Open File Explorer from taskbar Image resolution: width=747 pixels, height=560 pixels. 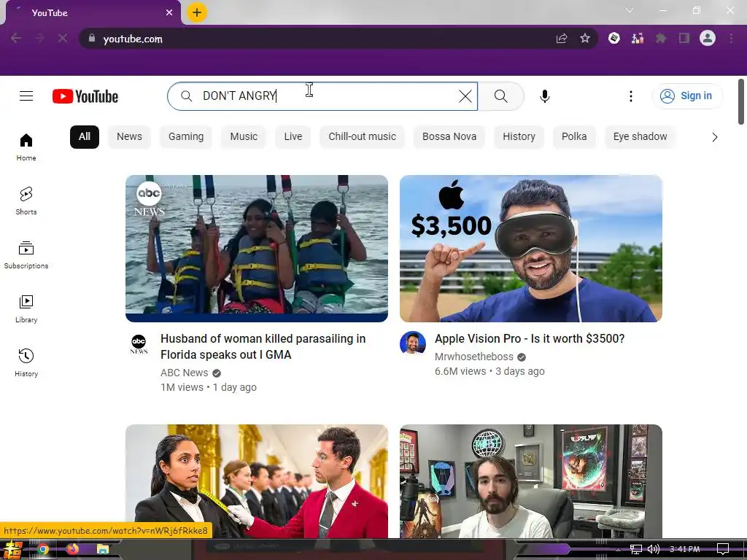click(102, 550)
